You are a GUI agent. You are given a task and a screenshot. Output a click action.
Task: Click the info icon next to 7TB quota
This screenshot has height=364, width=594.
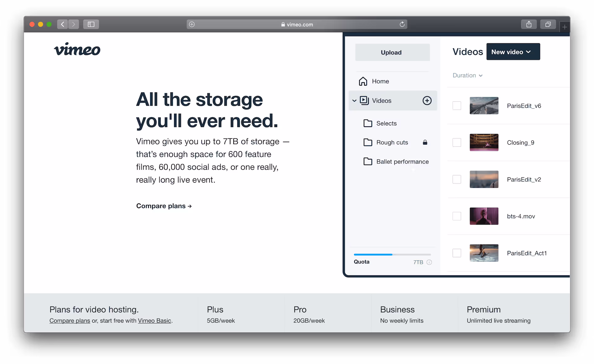pos(429,262)
